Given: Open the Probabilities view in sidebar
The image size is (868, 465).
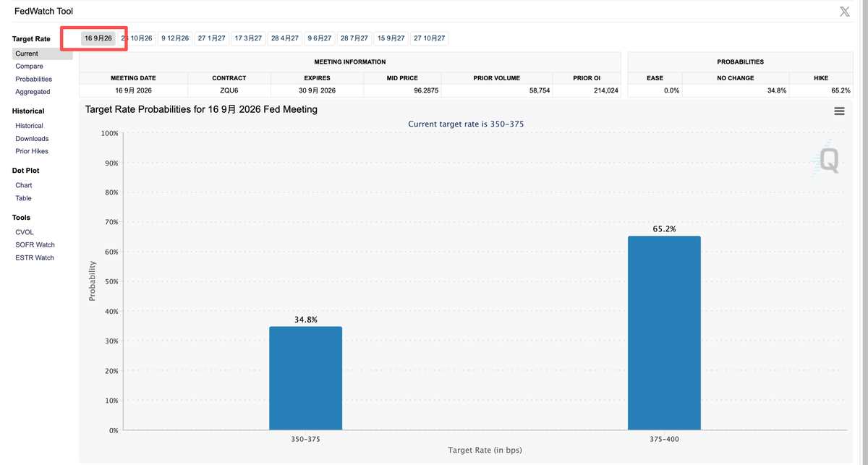Looking at the screenshot, I should [x=33, y=80].
